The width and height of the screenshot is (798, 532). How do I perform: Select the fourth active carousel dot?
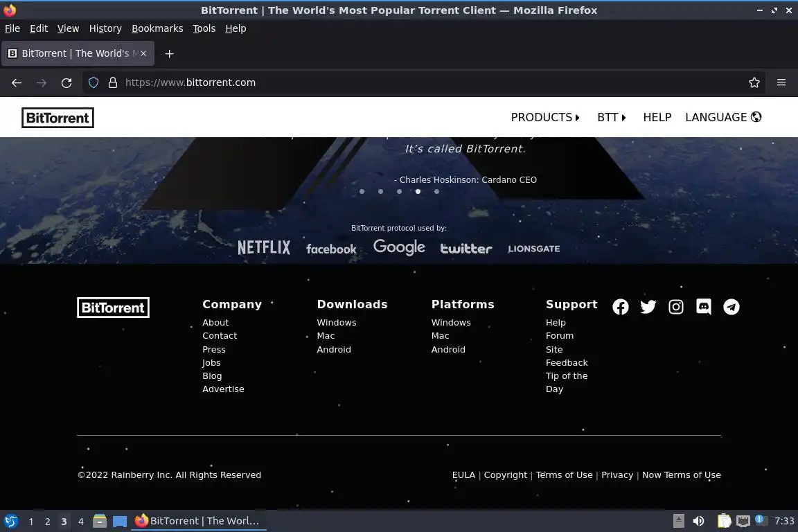418,191
